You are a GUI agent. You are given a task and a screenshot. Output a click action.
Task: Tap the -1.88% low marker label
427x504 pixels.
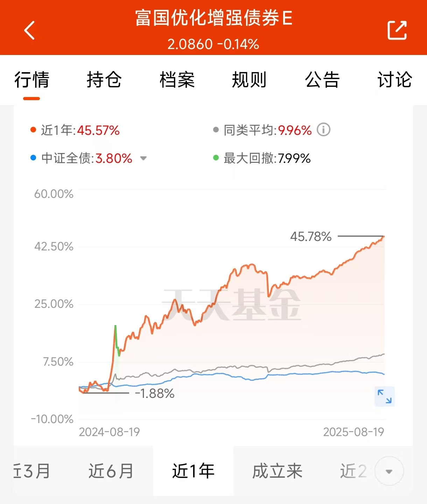point(154,393)
